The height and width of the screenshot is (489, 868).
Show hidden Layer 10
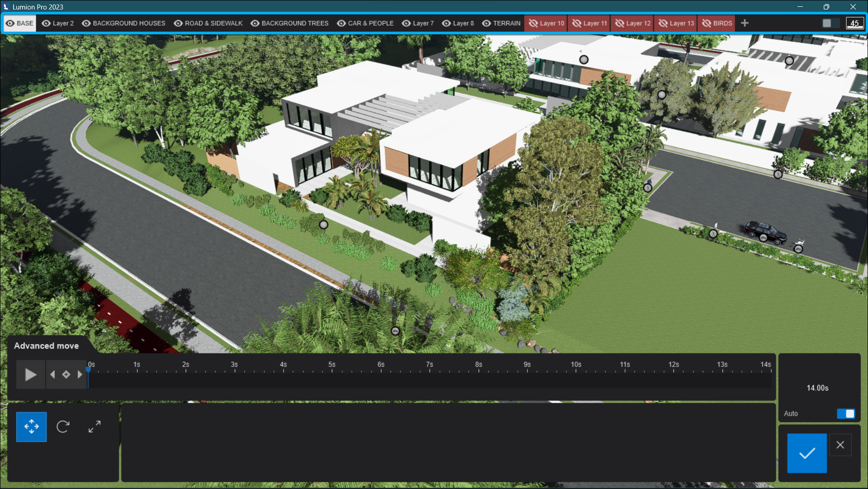point(533,23)
